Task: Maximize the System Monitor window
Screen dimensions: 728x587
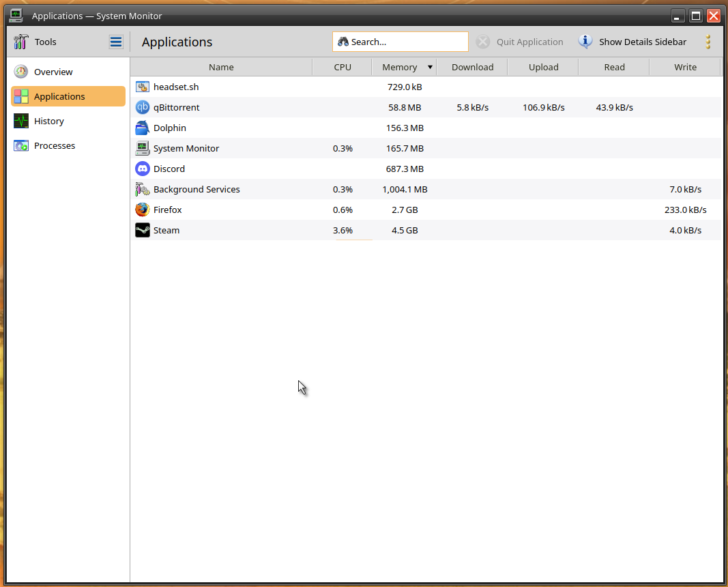Action: 695,15
